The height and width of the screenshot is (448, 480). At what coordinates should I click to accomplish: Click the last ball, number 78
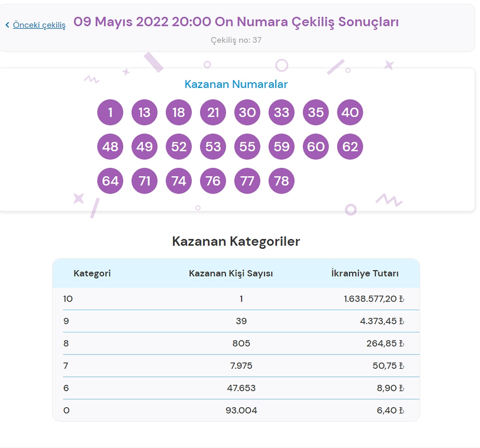click(282, 181)
